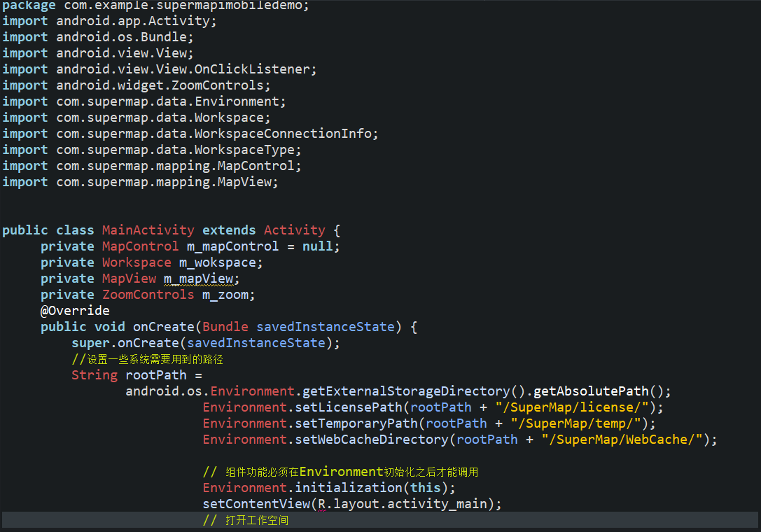Click 'extends' keyword in class declaration
This screenshot has height=532, width=761.
pyautogui.click(x=229, y=230)
